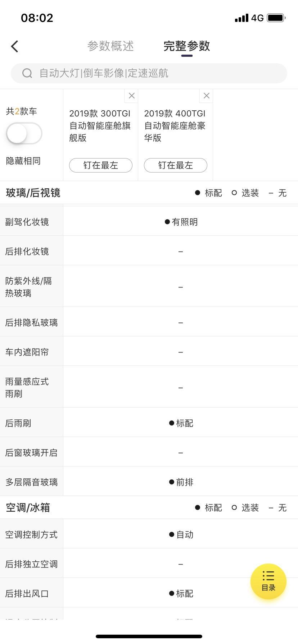
Task: Pin the 400TGI model to the left
Action: point(176,165)
